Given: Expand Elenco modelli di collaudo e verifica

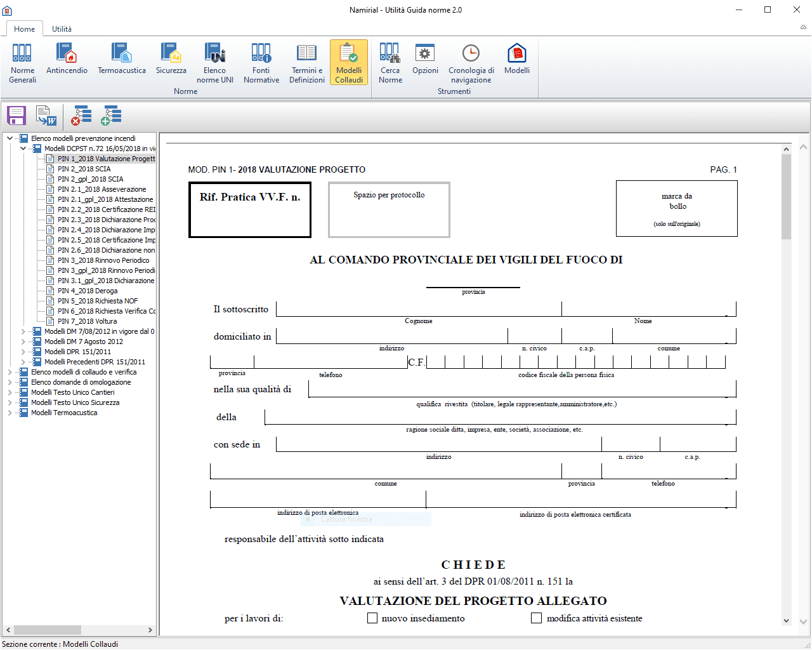Looking at the screenshot, I should coord(10,372).
